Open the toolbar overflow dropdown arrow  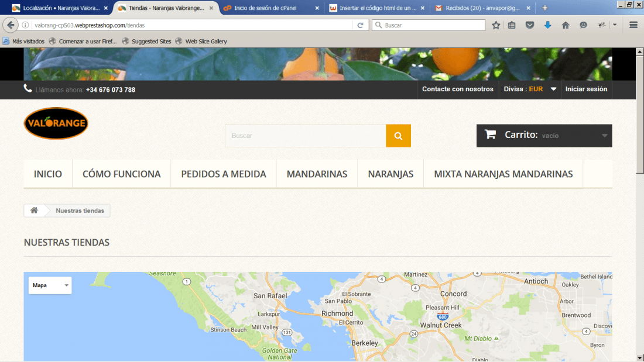(x=614, y=25)
